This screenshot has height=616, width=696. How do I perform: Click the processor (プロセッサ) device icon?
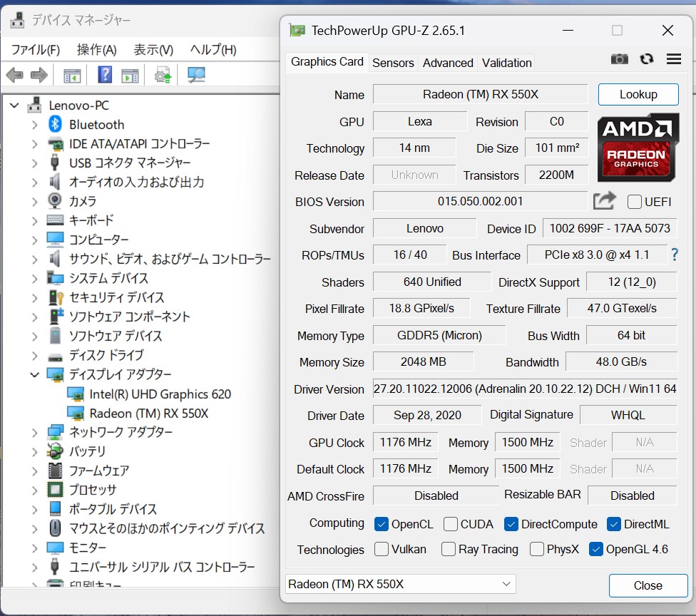(x=55, y=490)
